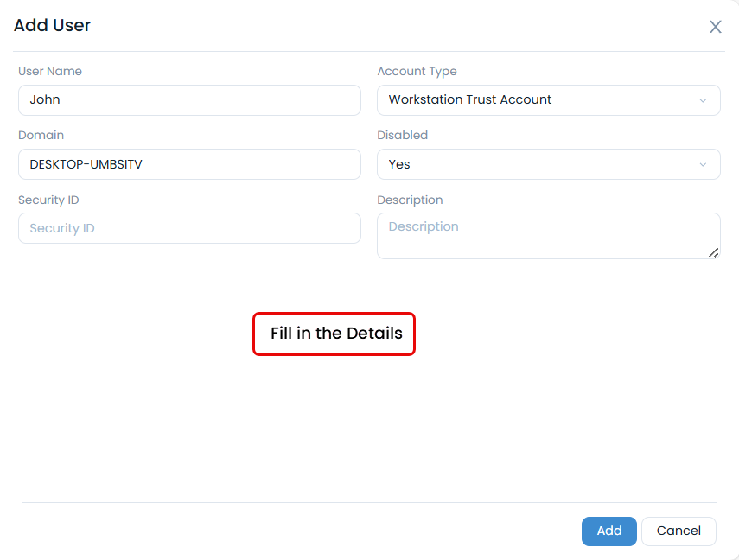Click the Security ID label
The height and width of the screenshot is (560, 739).
[x=48, y=200]
